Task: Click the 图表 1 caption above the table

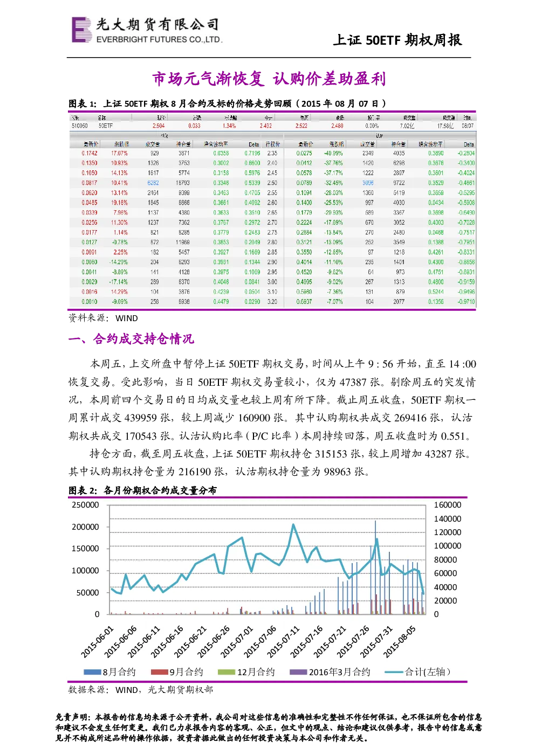Action: point(228,103)
